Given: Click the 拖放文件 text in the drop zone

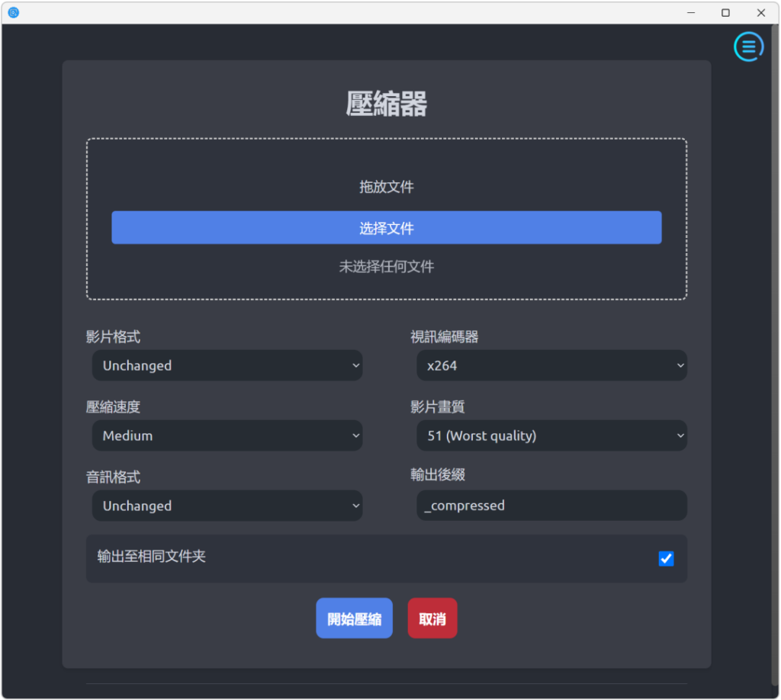Looking at the screenshot, I should click(x=387, y=187).
